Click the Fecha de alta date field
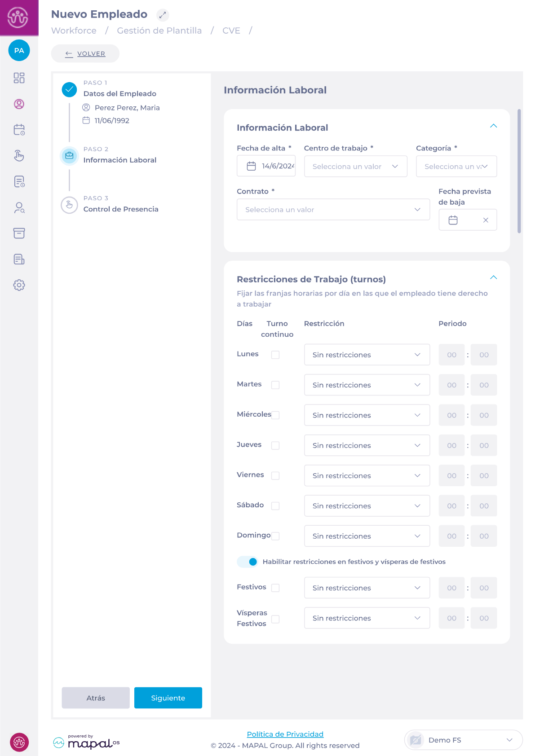The width and height of the screenshot is (535, 756). [x=266, y=166]
